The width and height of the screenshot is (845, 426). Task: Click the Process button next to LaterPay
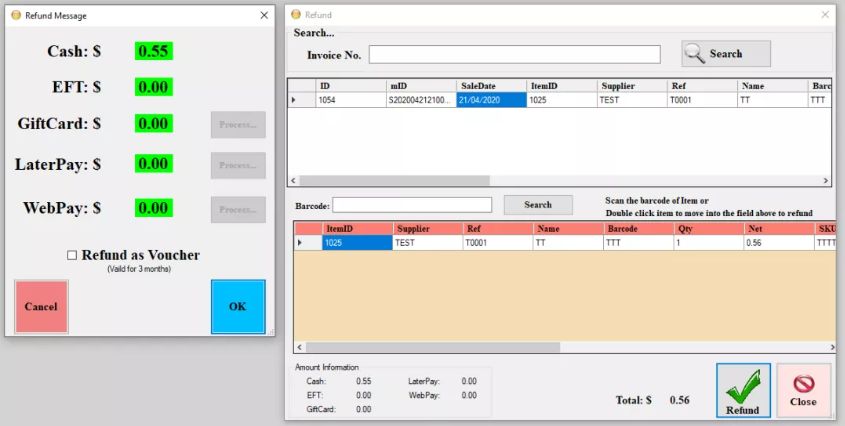(x=238, y=165)
